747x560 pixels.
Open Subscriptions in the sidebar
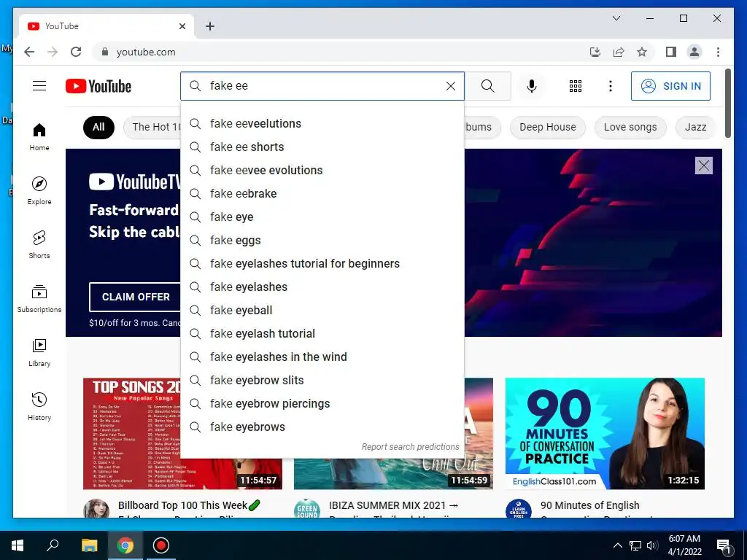(39, 298)
